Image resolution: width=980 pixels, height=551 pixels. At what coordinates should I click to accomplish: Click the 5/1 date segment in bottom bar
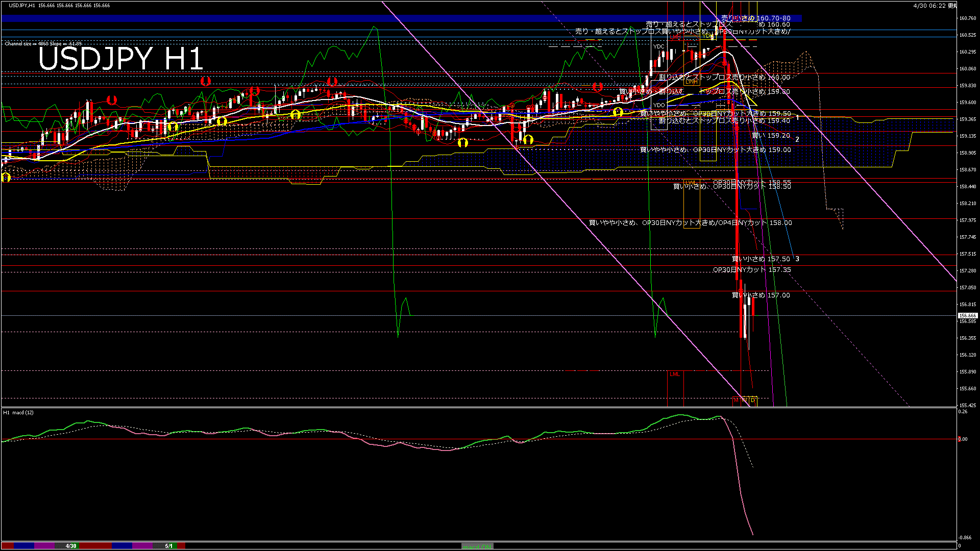pos(168,546)
